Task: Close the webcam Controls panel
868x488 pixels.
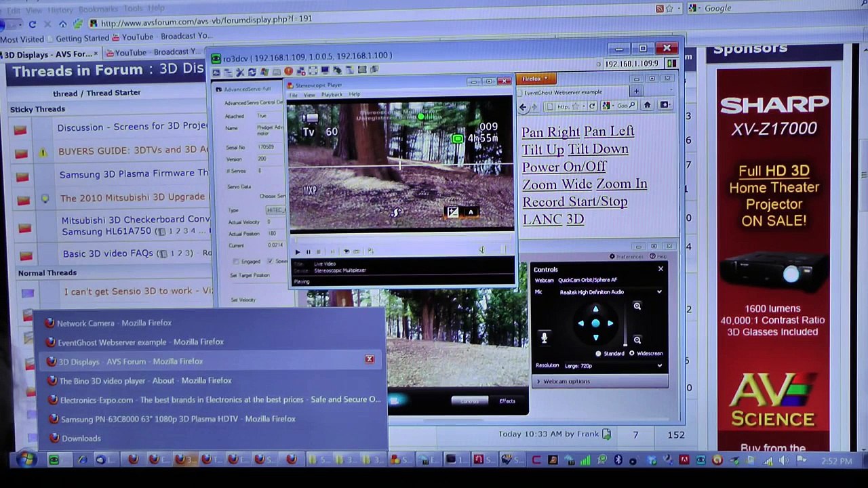Action: coord(660,269)
